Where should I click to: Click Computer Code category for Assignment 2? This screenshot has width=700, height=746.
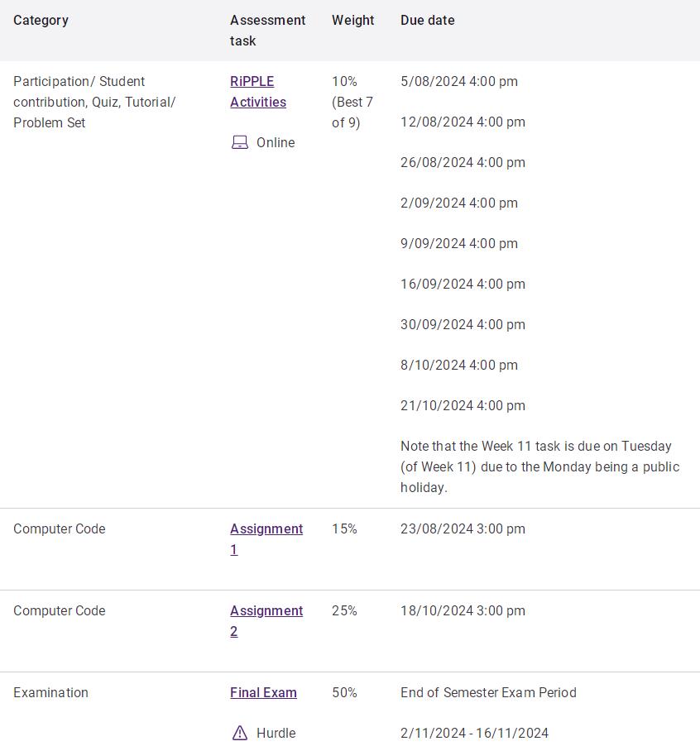click(x=60, y=610)
